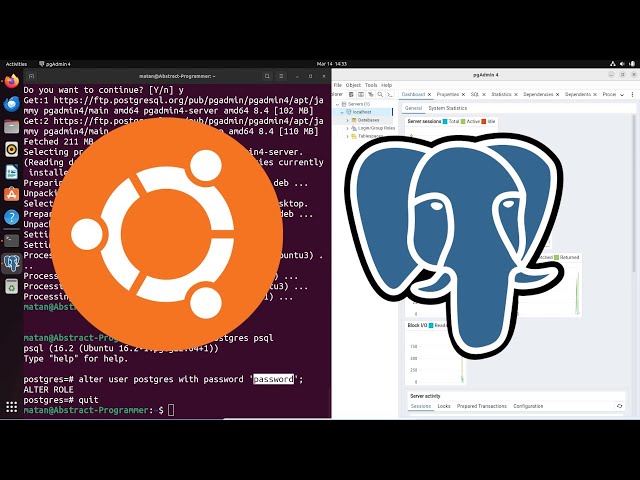Open the System Statistics sub-tab

[x=448, y=108]
